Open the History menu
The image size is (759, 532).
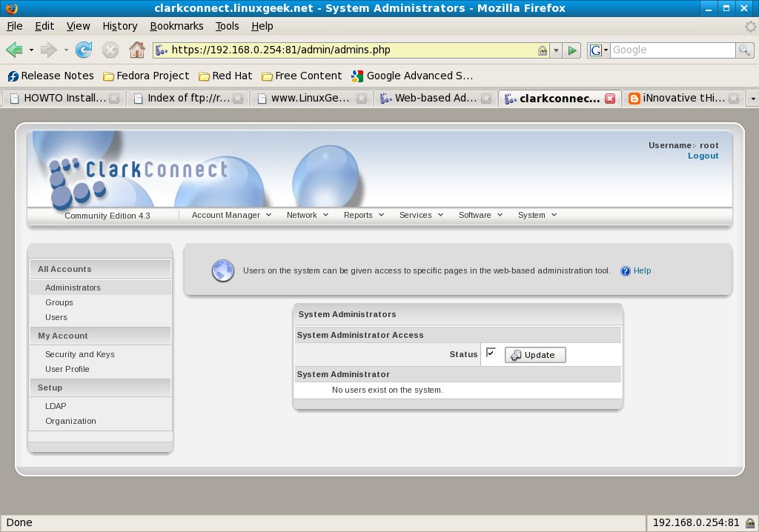[x=120, y=26]
